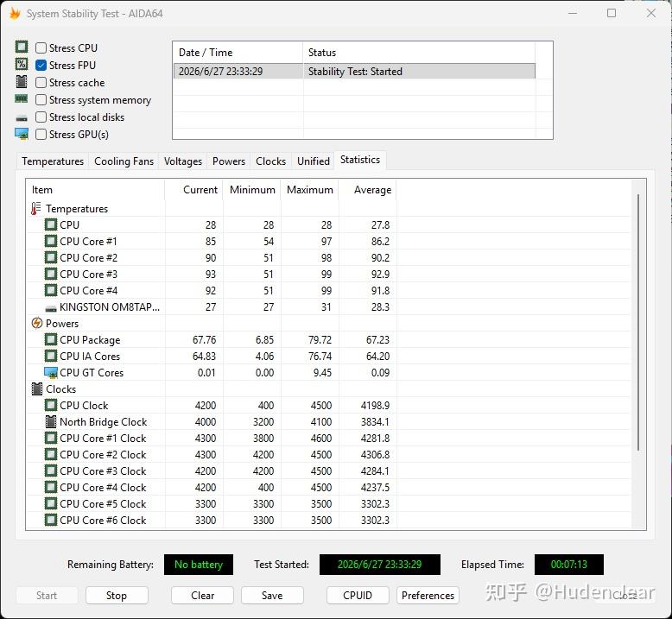Switch to the Cooling Fans tab
This screenshot has width=672, height=619.
124,161
